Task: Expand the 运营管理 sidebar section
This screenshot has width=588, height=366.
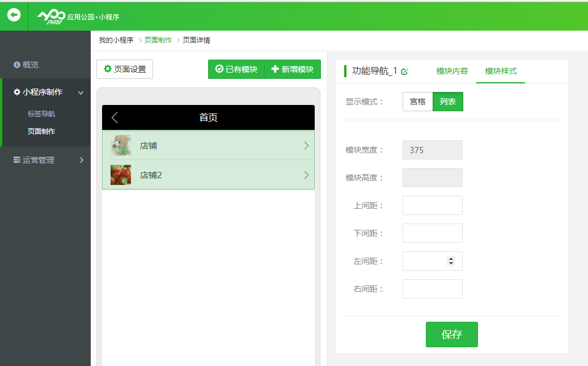Action: click(81, 160)
